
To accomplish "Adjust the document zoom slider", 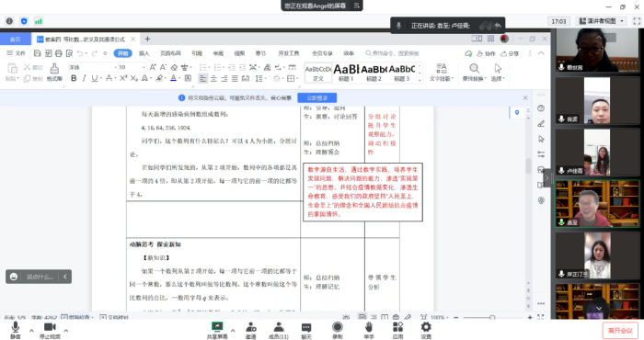I will click(x=492, y=317).
